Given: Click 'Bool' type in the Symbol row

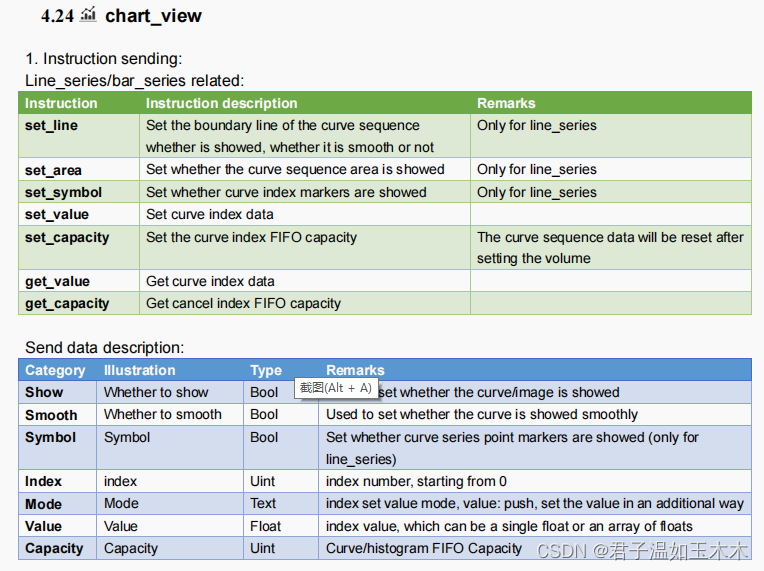Looking at the screenshot, I should pos(264,438).
